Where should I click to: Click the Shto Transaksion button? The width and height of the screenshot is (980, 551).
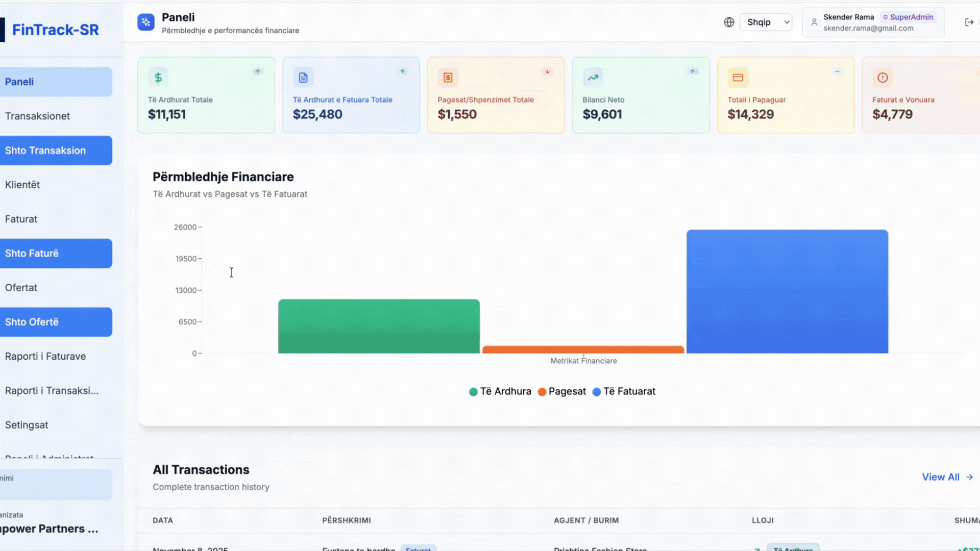[45, 151]
